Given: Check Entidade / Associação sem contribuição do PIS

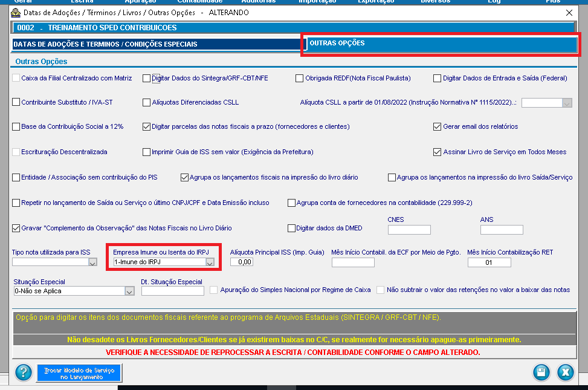Looking at the screenshot, I should [16, 178].
